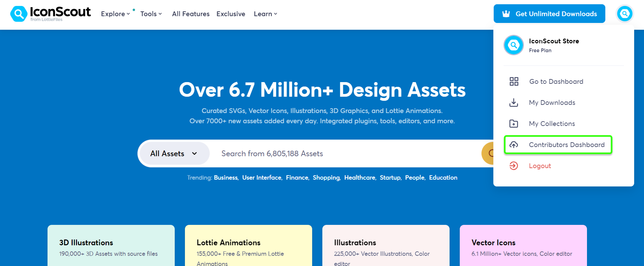Image resolution: width=644 pixels, height=266 pixels.
Task: Open the Vector Icons card
Action: click(x=523, y=245)
